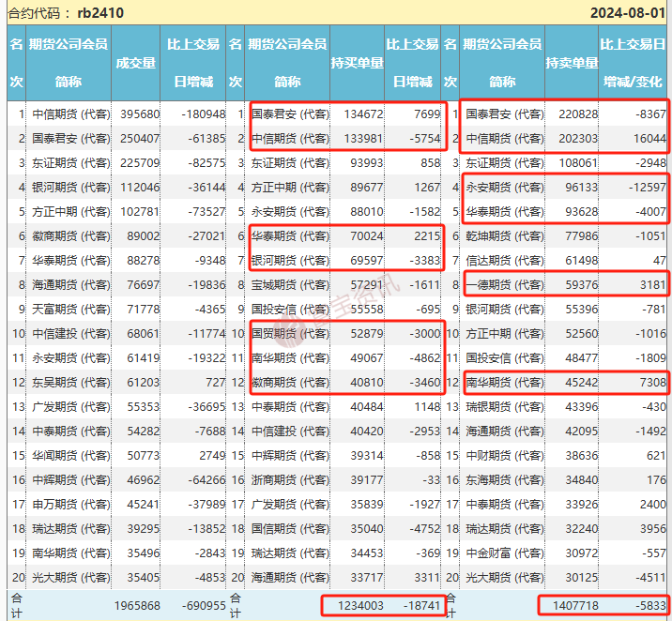
Task: Click volume value 102781 for 方正中期
Action: 140,212
